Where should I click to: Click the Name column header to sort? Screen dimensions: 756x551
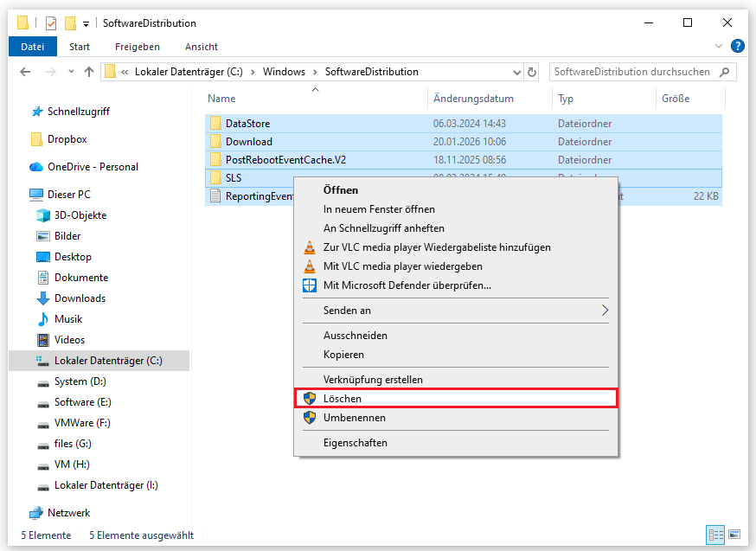tap(221, 99)
